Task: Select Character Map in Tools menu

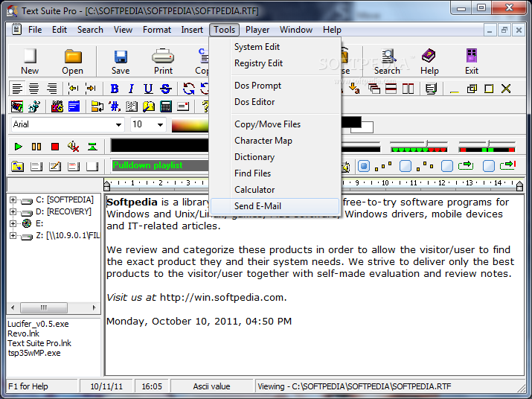Action: 275,141
